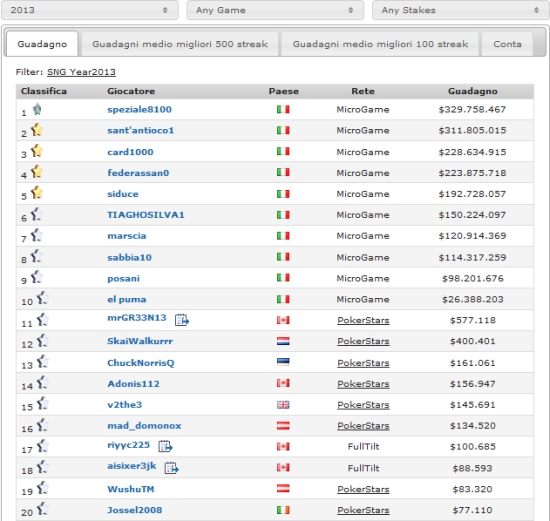Image resolution: width=550 pixels, height=521 pixels.
Task: Click the SNG Year2013 filter link
Action: 81,72
